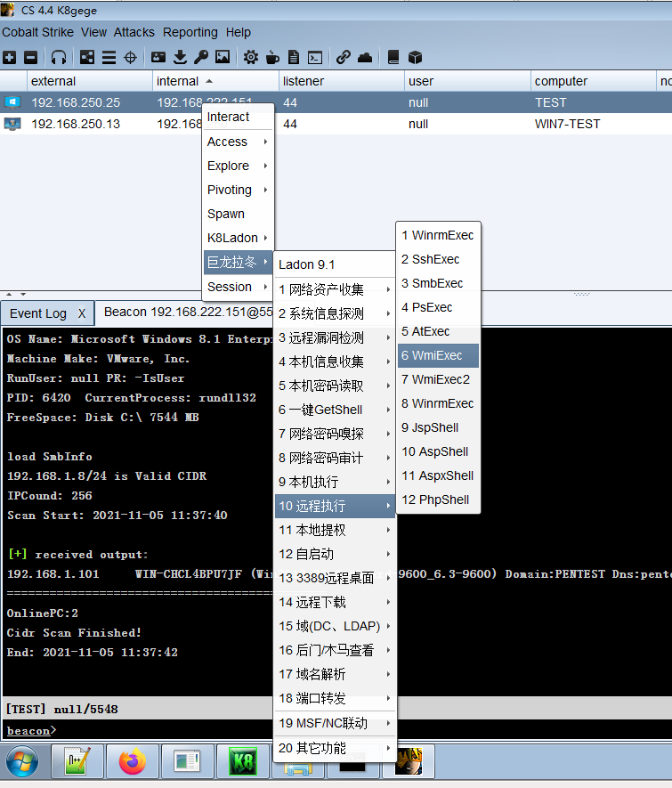The height and width of the screenshot is (788, 672).
Task: Open Listeners via the headphones icon
Action: click(59, 57)
